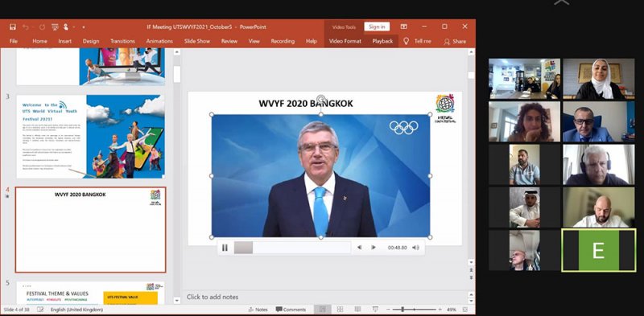
Task: Switch to the Review tab
Action: point(229,41)
